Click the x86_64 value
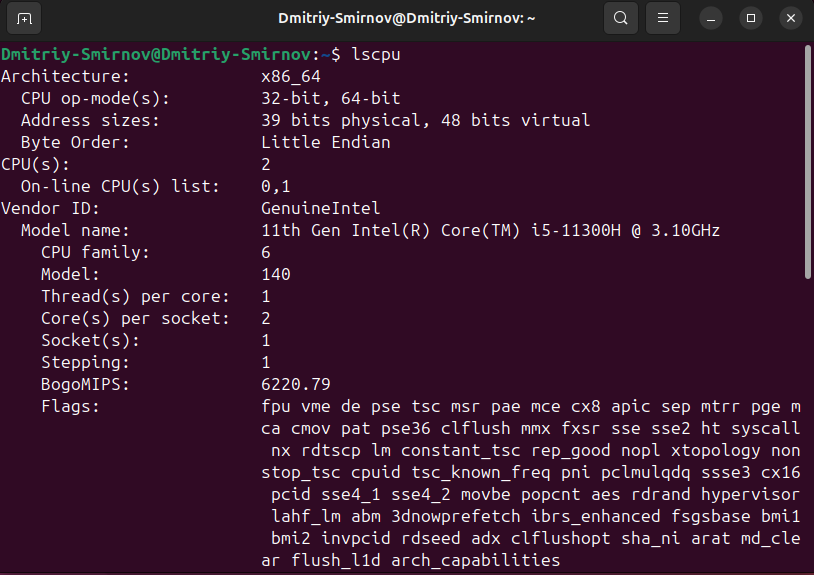 point(291,76)
